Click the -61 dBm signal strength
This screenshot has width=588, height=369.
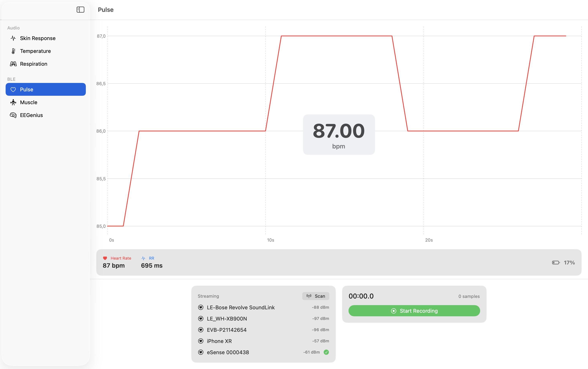pos(311,352)
